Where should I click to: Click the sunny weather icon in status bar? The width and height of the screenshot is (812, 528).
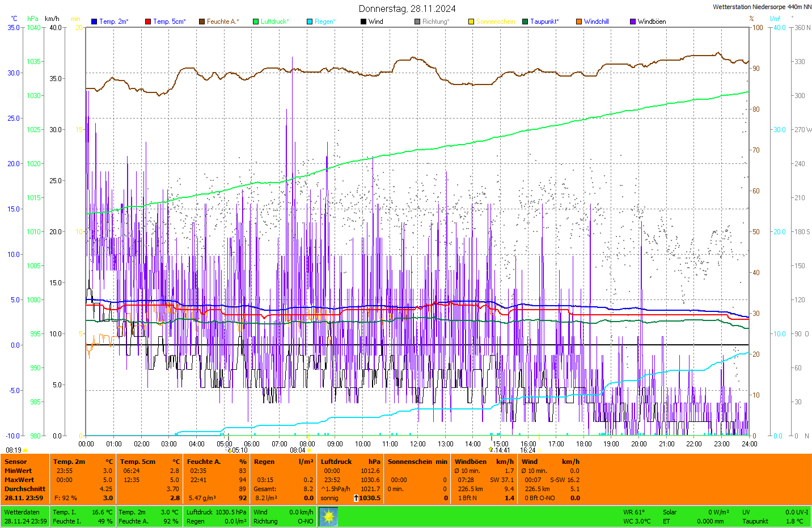pyautogui.click(x=328, y=517)
